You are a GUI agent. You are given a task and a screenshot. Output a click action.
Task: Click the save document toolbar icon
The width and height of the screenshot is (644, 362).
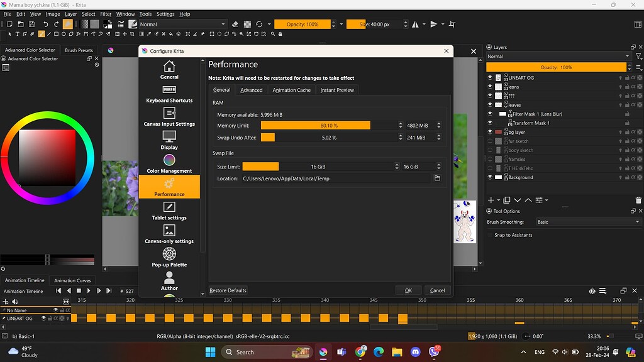(31, 25)
